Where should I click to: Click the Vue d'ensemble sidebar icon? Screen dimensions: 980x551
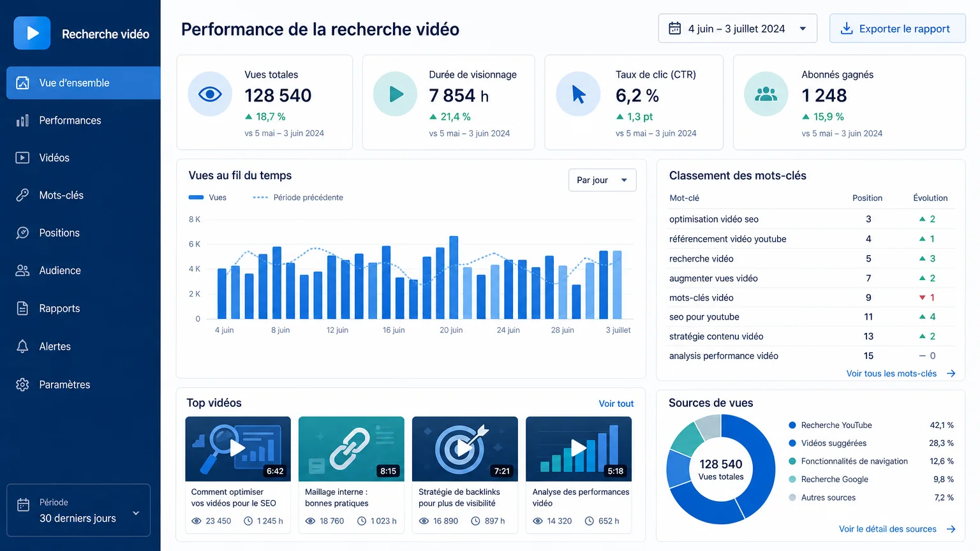(22, 83)
